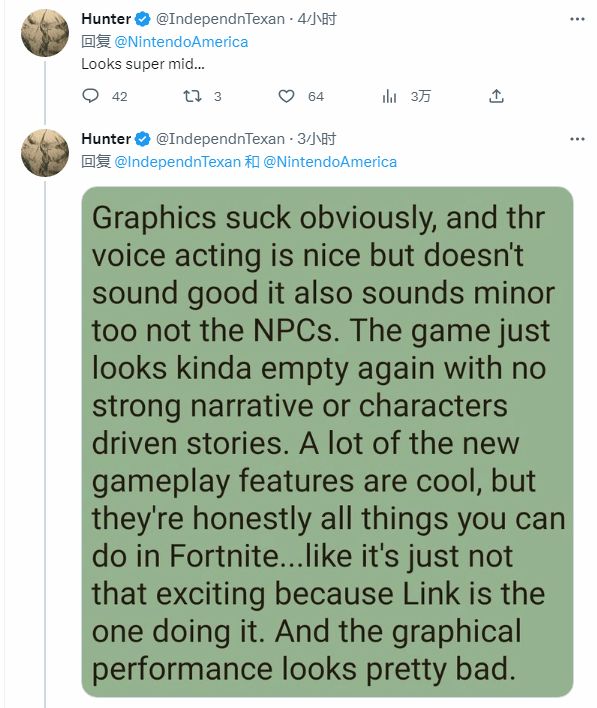597x708 pixels.
Task: Open Hunter's avatar on second tweet
Action: point(45,153)
